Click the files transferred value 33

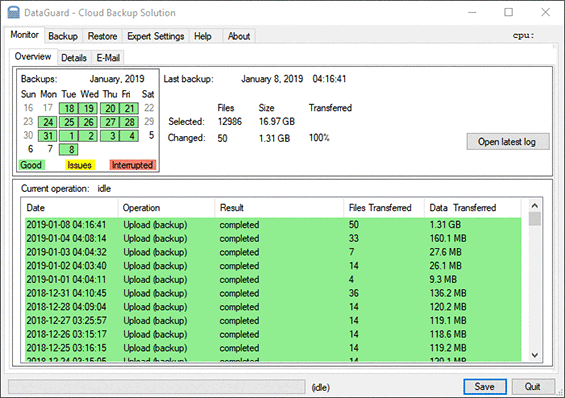(353, 238)
